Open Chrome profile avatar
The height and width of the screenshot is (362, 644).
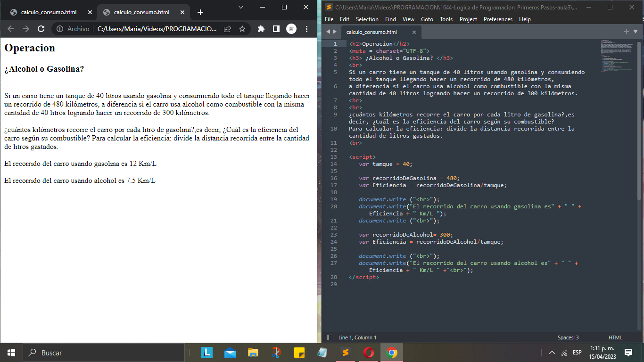[291, 29]
